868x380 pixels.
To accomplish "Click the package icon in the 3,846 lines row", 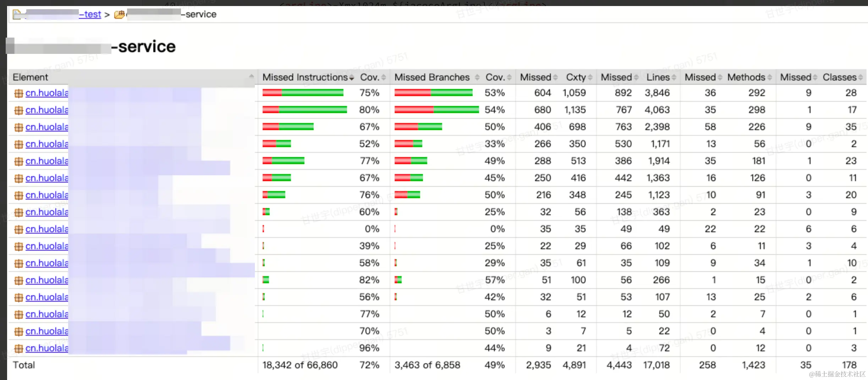I will pos(18,93).
